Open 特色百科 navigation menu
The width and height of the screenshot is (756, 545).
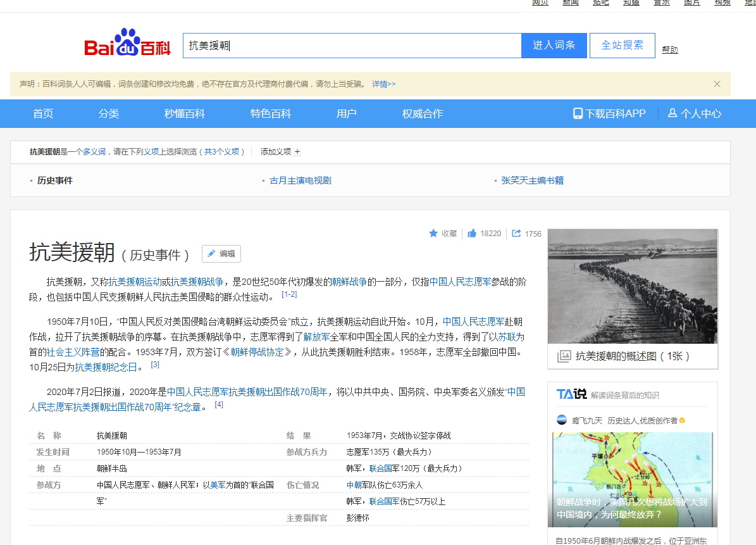point(271,114)
